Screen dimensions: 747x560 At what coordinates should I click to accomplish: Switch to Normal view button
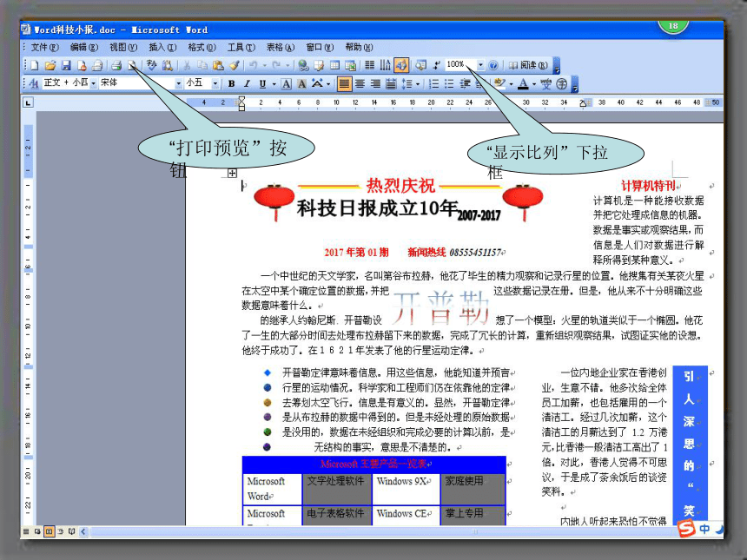pos(26,531)
